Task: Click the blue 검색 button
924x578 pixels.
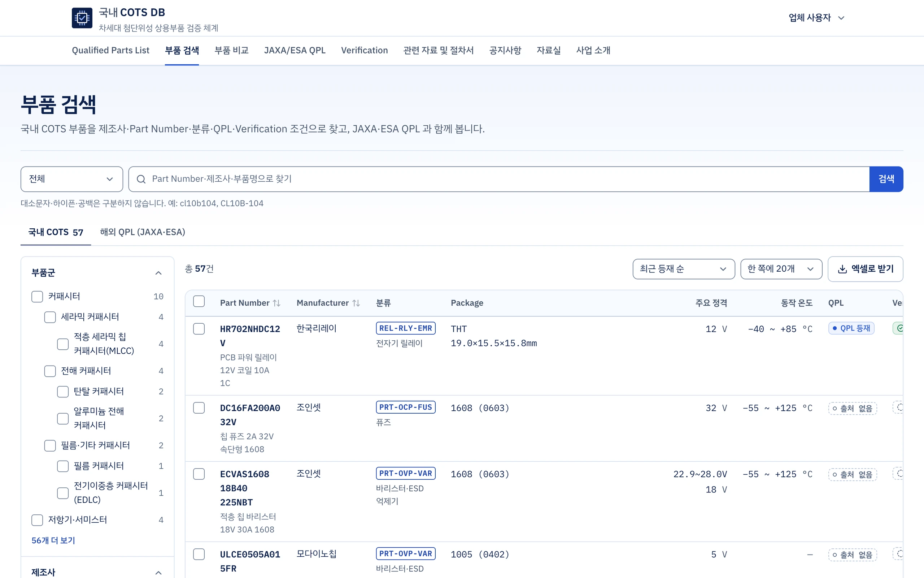Action: tap(886, 179)
